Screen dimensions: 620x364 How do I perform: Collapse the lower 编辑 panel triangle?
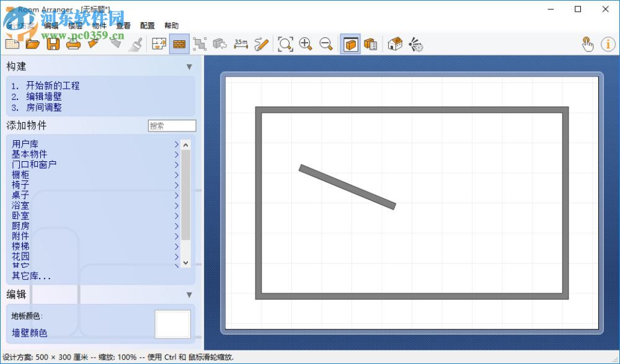pos(189,295)
